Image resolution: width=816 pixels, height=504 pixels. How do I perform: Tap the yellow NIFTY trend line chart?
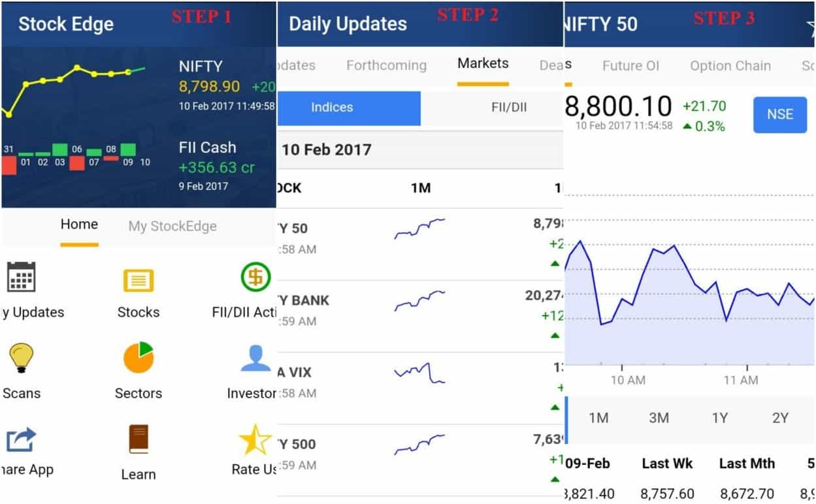click(x=73, y=90)
